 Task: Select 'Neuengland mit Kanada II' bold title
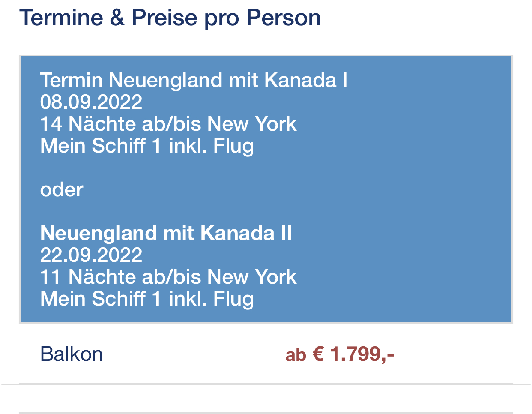(x=166, y=233)
